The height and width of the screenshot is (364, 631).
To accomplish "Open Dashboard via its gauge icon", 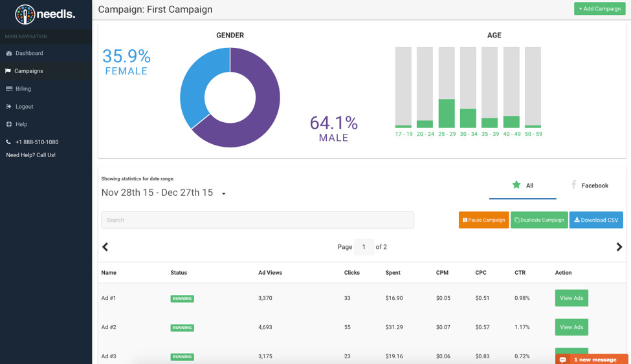I will (9, 53).
